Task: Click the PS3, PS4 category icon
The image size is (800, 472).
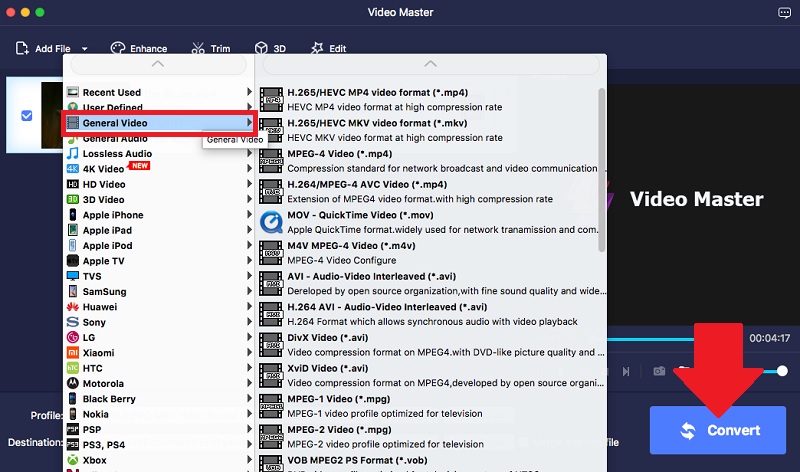Action: coord(73,444)
